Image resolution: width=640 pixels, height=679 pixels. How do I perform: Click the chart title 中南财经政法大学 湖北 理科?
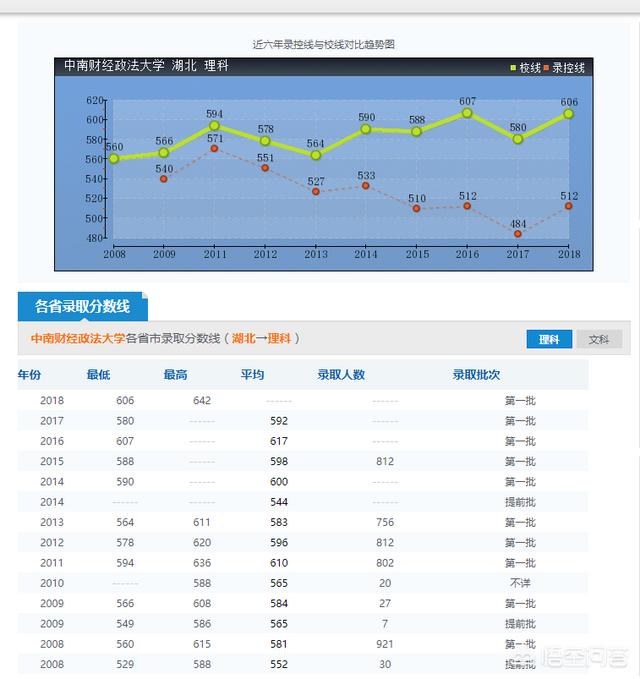click(146, 66)
